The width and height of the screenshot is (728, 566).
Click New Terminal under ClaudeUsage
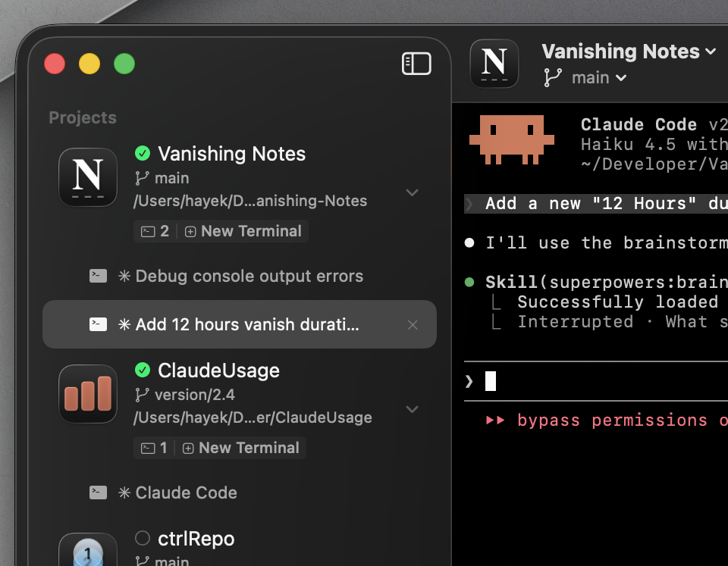[241, 448]
